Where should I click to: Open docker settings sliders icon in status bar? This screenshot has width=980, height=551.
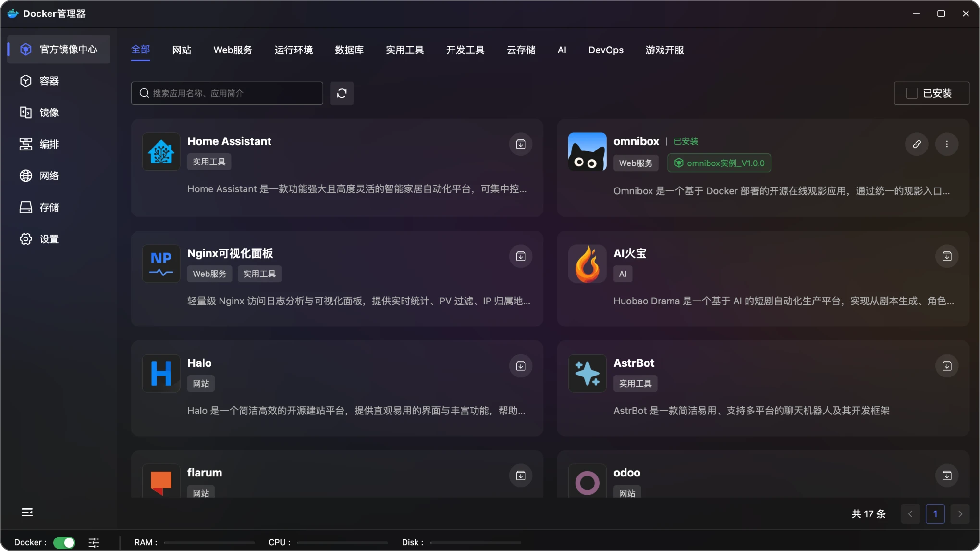94,542
